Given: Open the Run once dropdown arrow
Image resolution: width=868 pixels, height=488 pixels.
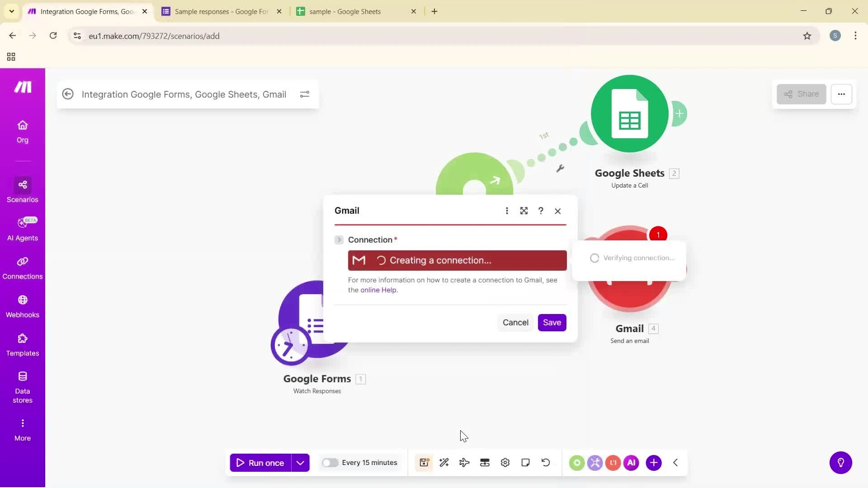Looking at the screenshot, I should 300,462.
